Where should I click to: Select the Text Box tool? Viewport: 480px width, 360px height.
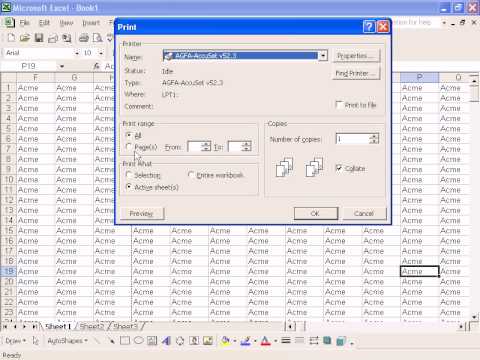(152, 341)
